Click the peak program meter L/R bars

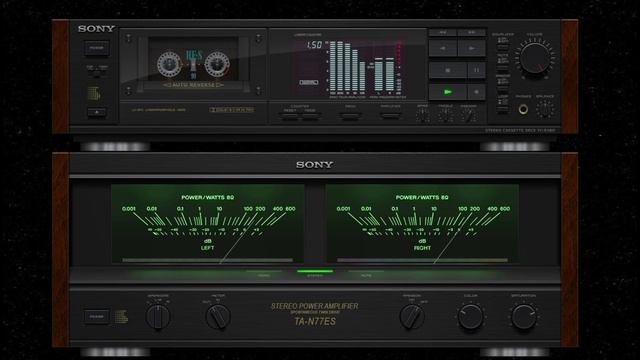pos(384,74)
